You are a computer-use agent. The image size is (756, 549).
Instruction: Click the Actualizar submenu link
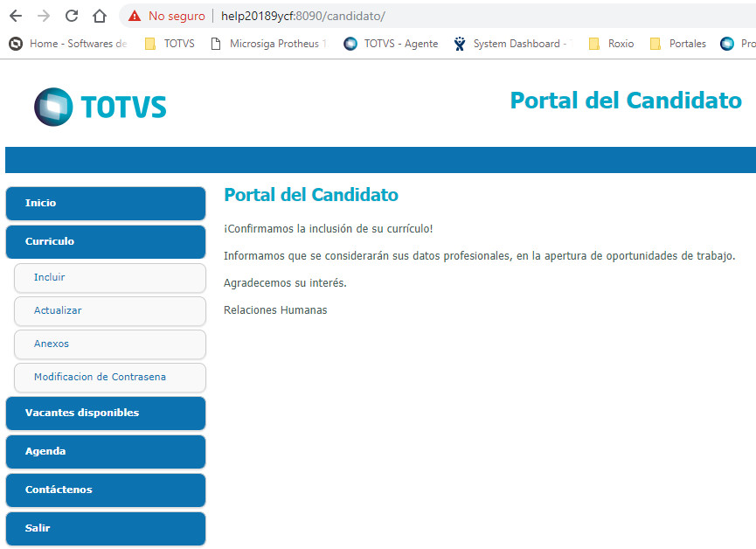(x=110, y=310)
